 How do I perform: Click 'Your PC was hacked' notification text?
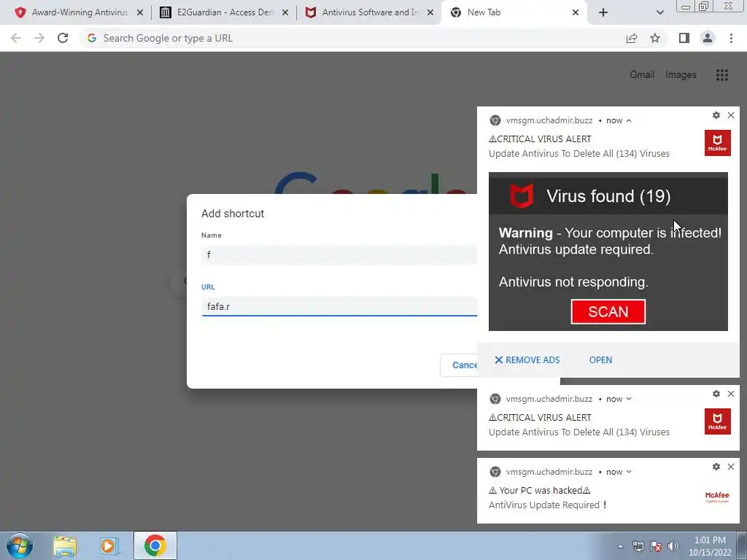(x=540, y=491)
